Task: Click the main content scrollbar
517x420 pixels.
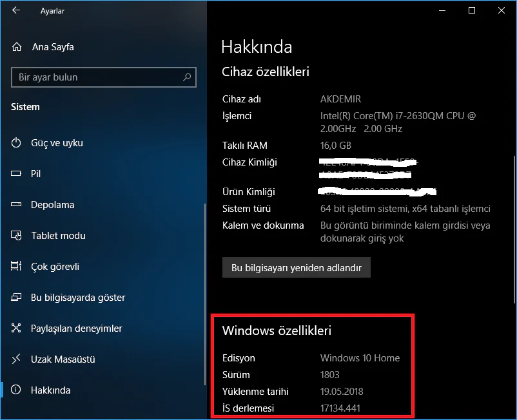Action: point(514,229)
